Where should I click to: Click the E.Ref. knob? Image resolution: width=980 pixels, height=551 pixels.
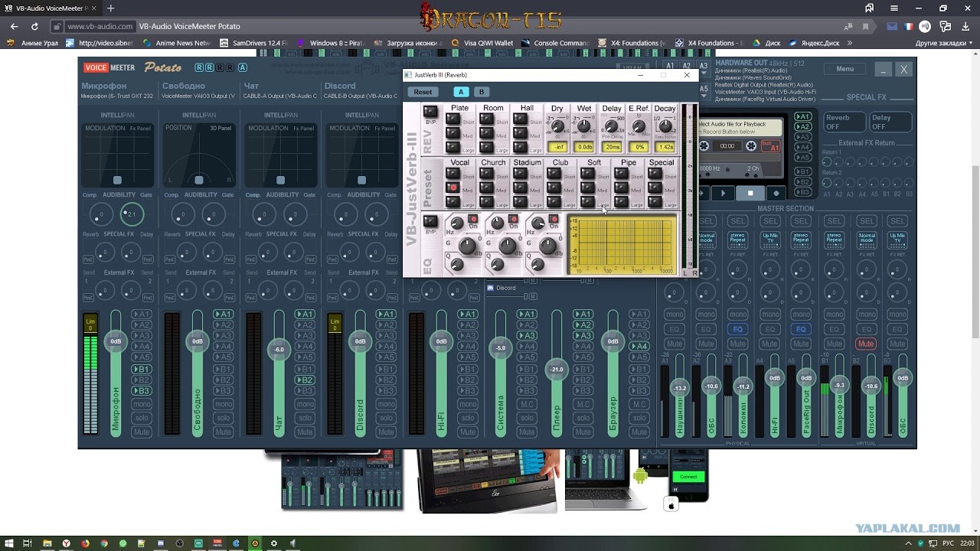639,126
